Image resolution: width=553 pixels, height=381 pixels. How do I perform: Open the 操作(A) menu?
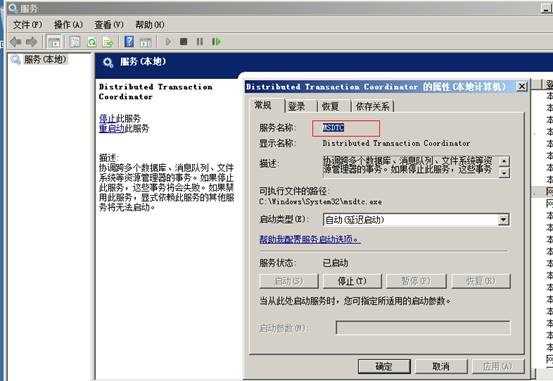[68, 25]
